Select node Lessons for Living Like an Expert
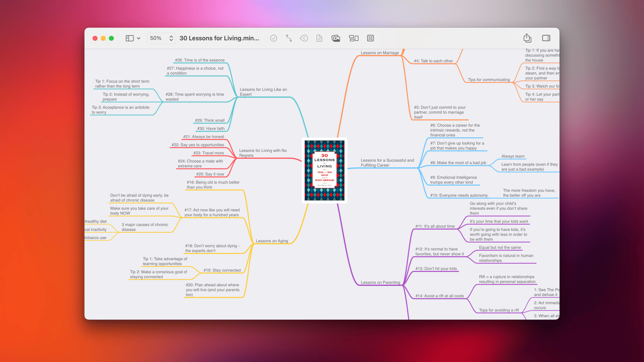This screenshot has height=362, width=644. [x=263, y=92]
